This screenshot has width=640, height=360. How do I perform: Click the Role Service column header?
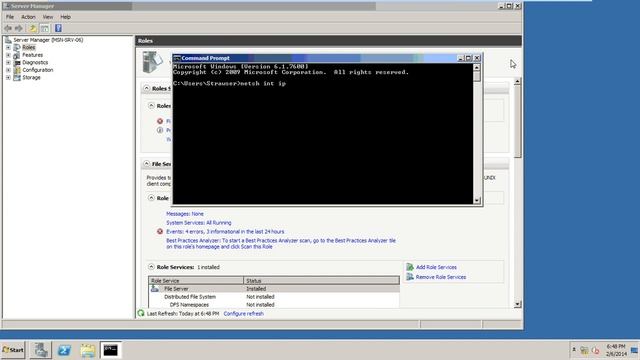tap(196, 281)
